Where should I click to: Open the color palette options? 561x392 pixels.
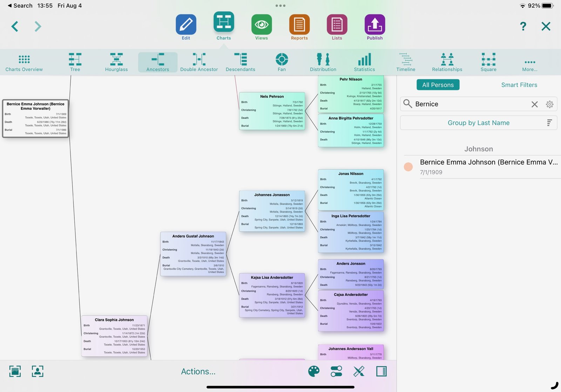pyautogui.click(x=314, y=371)
